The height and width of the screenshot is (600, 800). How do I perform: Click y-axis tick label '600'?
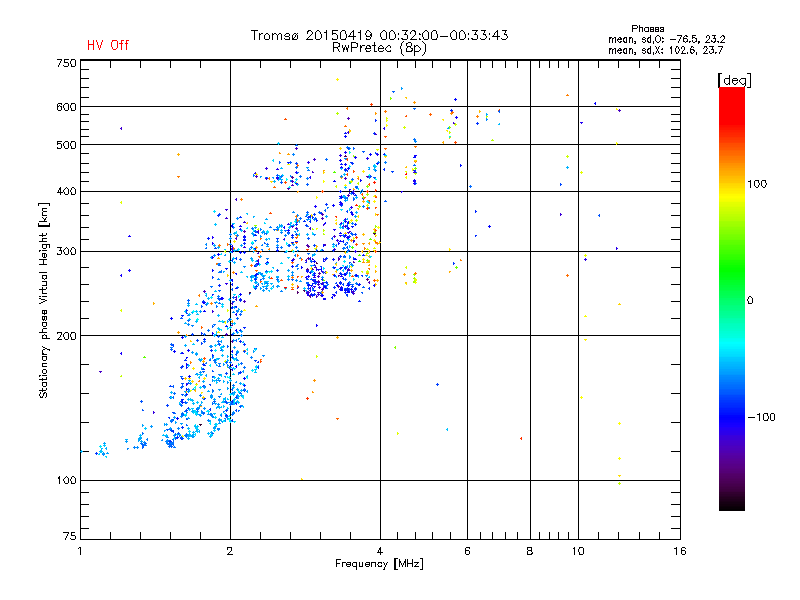coord(66,107)
